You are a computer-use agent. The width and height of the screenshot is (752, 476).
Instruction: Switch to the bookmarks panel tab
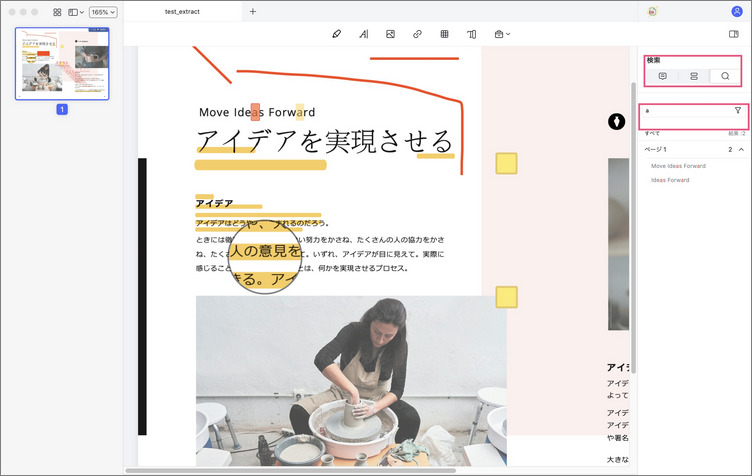click(693, 76)
